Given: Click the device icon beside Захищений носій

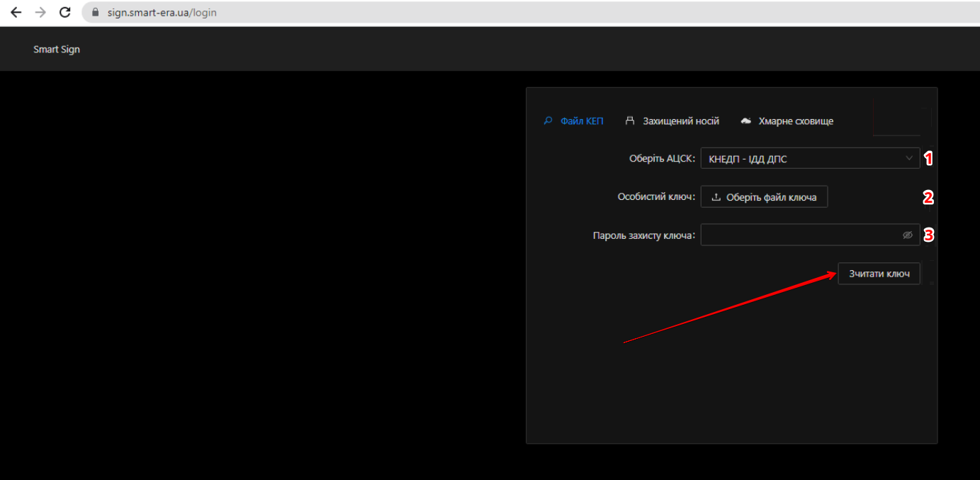Looking at the screenshot, I should point(629,121).
